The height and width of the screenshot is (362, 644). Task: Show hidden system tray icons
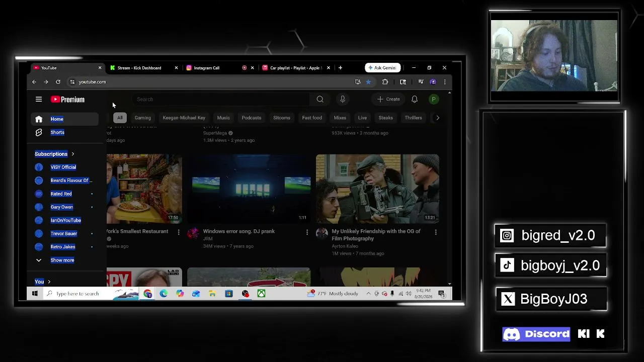368,294
